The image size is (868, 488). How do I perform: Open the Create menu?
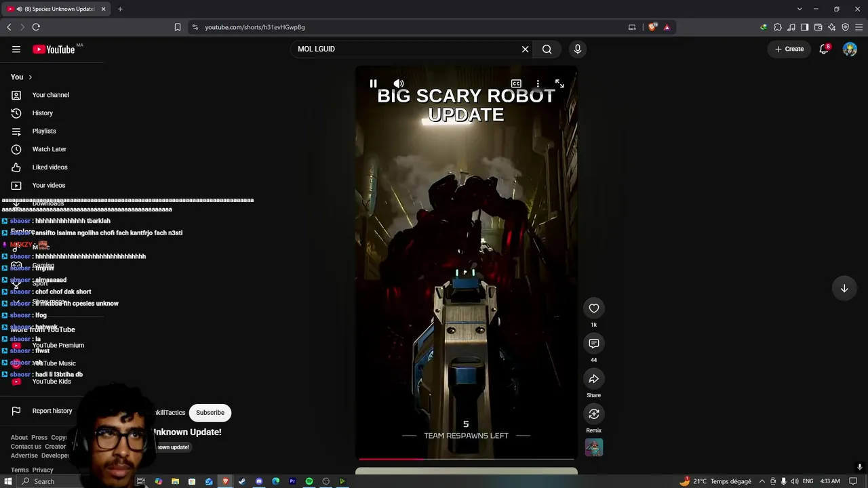pyautogui.click(x=789, y=49)
